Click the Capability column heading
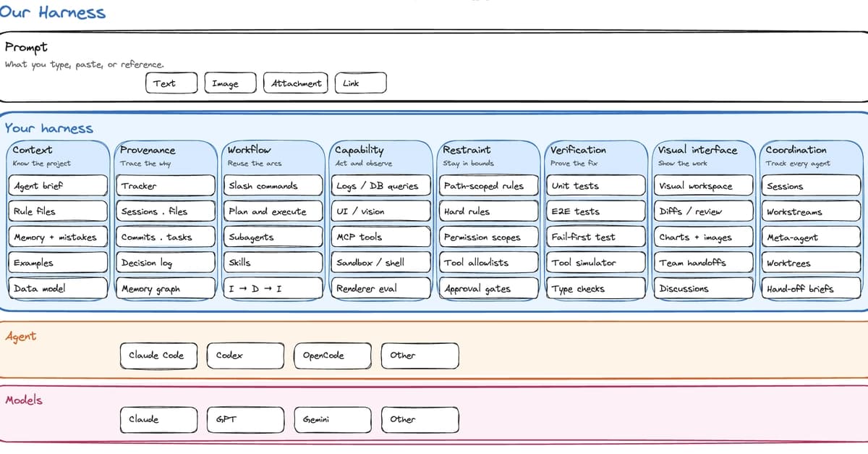 [x=359, y=150]
